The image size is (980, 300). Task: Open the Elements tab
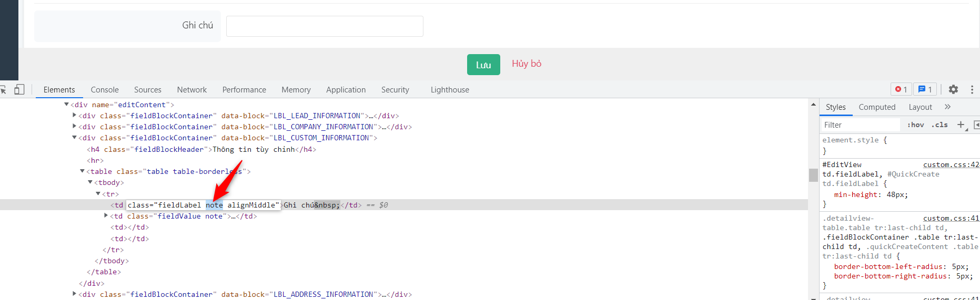pyautogui.click(x=59, y=90)
